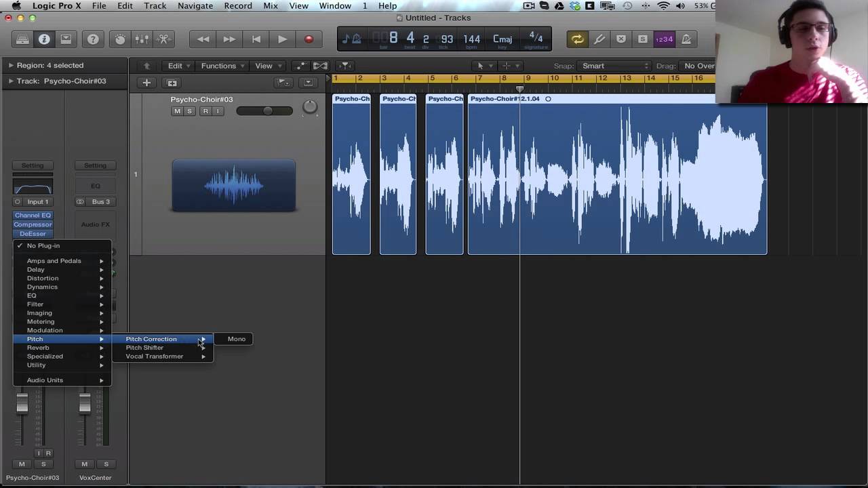This screenshot has width=868, height=488.
Task: Open Smart Controls knob icon
Action: click(120, 39)
